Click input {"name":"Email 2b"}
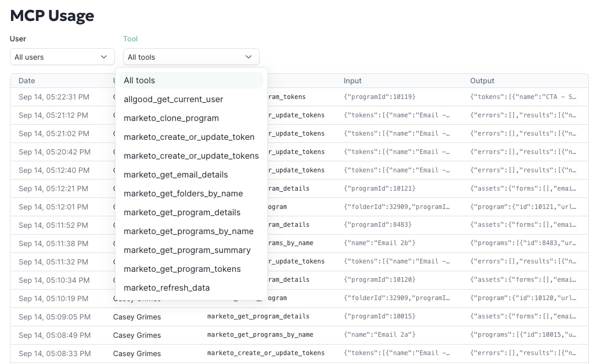Image resolution: width=602 pixels, height=364 pixels. pos(380,243)
